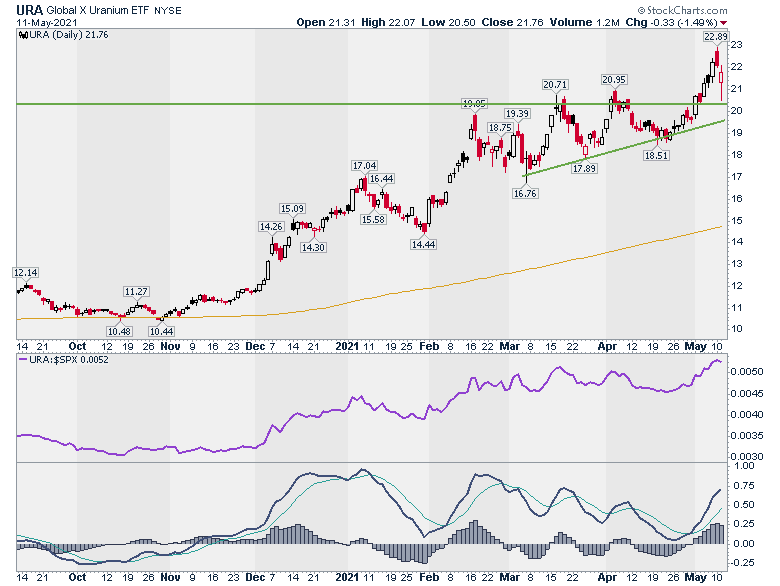Click the 11-May-2021 date label
This screenshot has height=586, width=780.
point(46,22)
